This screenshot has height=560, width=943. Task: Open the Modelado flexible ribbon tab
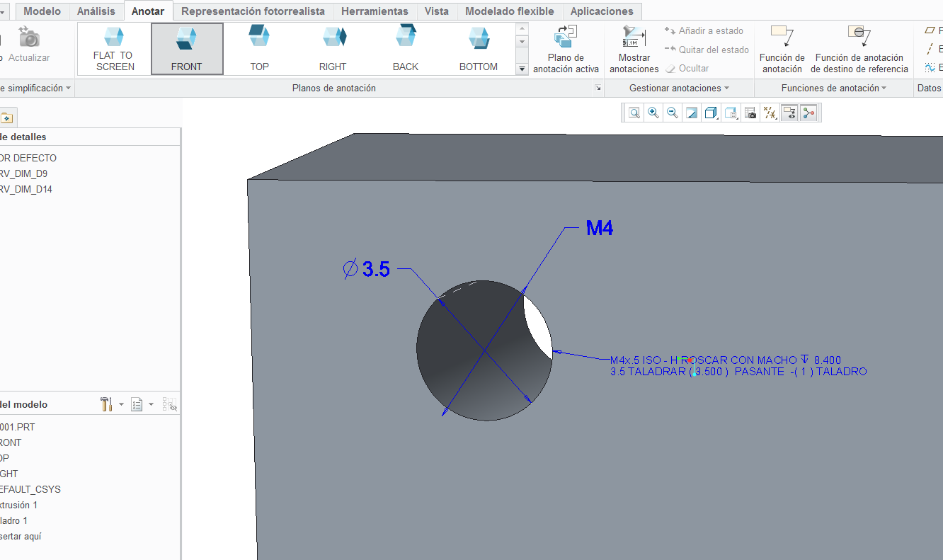tap(509, 11)
